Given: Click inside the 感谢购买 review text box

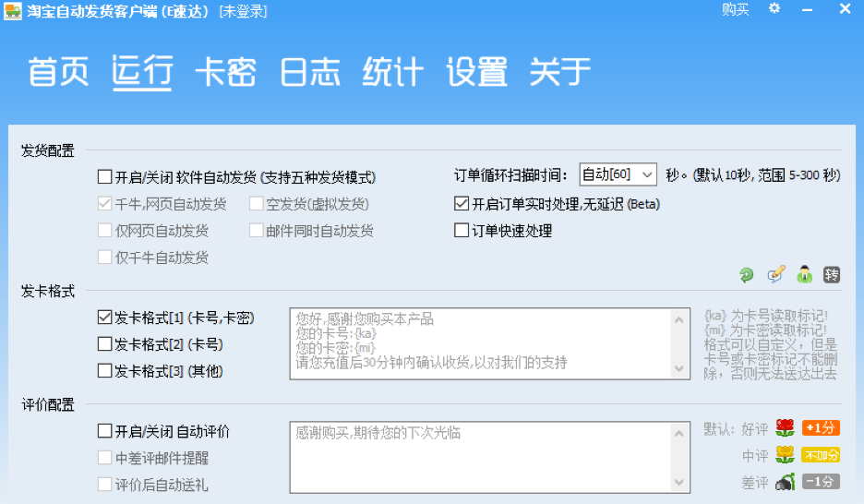Looking at the screenshot, I should tap(489, 458).
